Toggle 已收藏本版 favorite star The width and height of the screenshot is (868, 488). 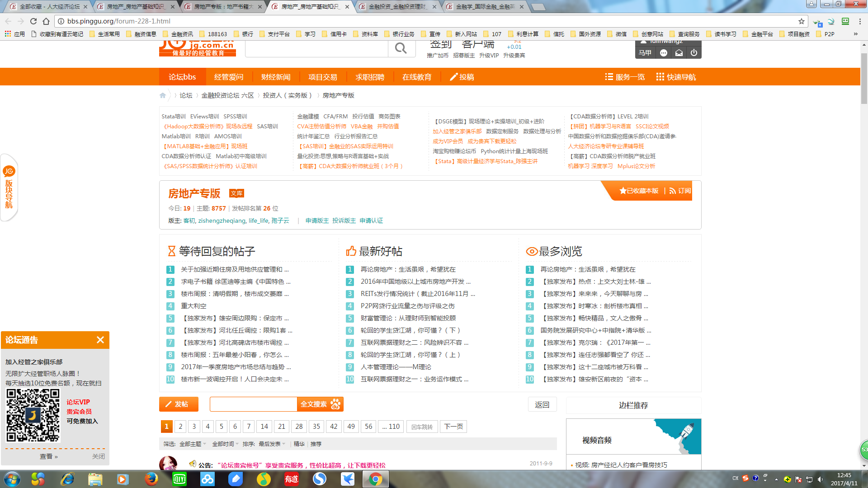pos(623,191)
